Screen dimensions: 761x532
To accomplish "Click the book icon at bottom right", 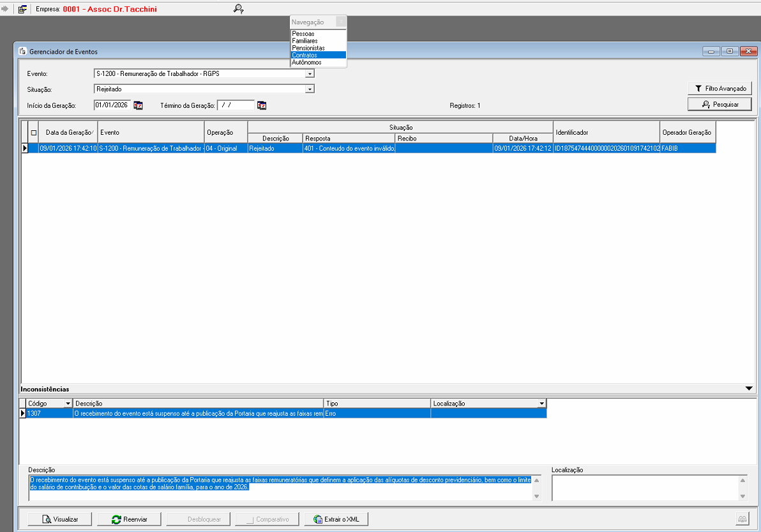I will coord(742,519).
